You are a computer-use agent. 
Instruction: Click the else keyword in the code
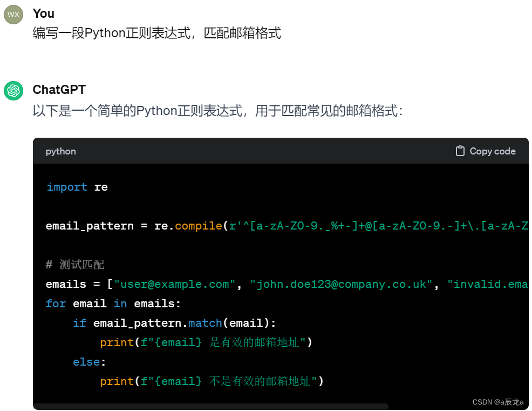86,361
